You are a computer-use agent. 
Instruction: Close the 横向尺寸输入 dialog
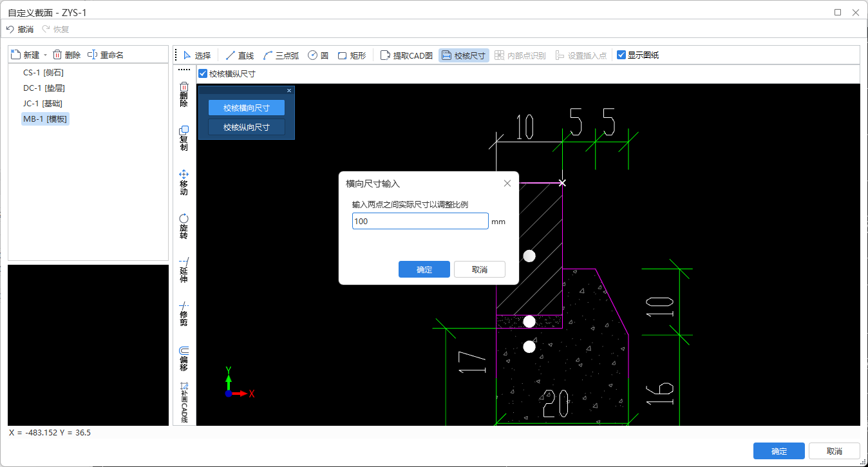click(x=507, y=184)
